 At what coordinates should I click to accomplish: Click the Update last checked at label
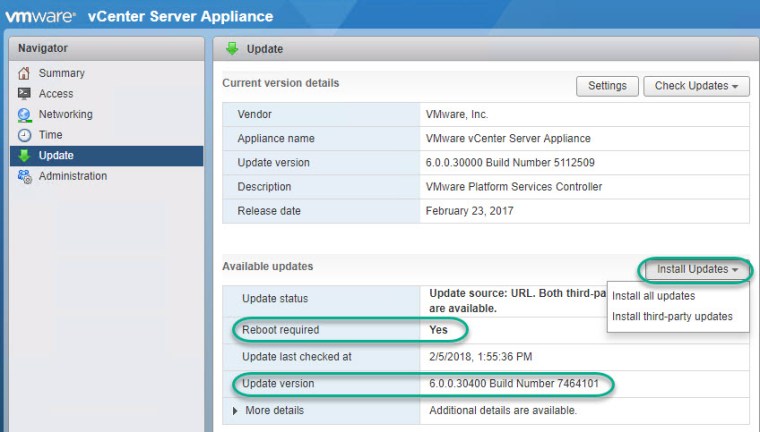pos(297,357)
